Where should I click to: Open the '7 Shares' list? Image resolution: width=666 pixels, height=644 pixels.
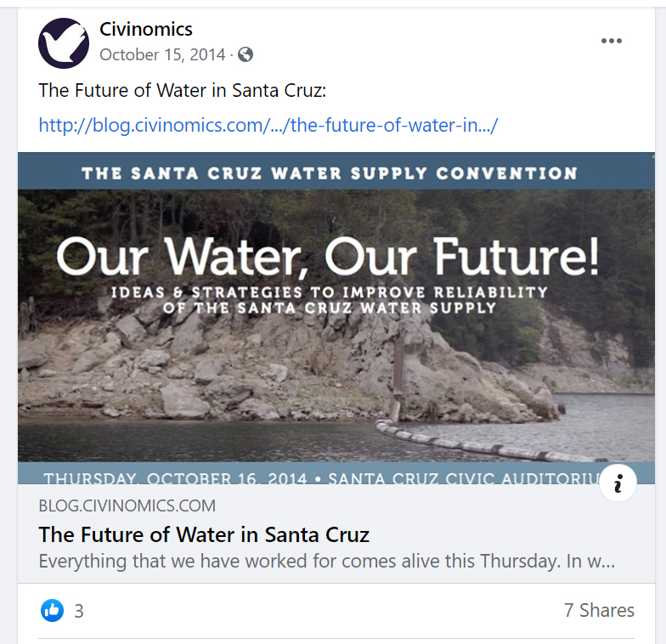pos(599,610)
